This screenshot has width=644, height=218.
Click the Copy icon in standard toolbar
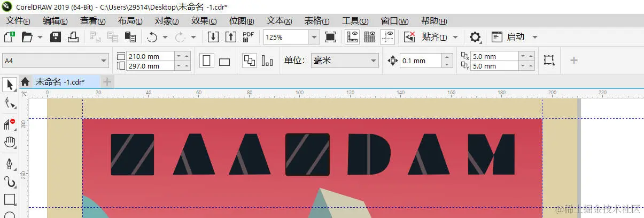point(113,37)
